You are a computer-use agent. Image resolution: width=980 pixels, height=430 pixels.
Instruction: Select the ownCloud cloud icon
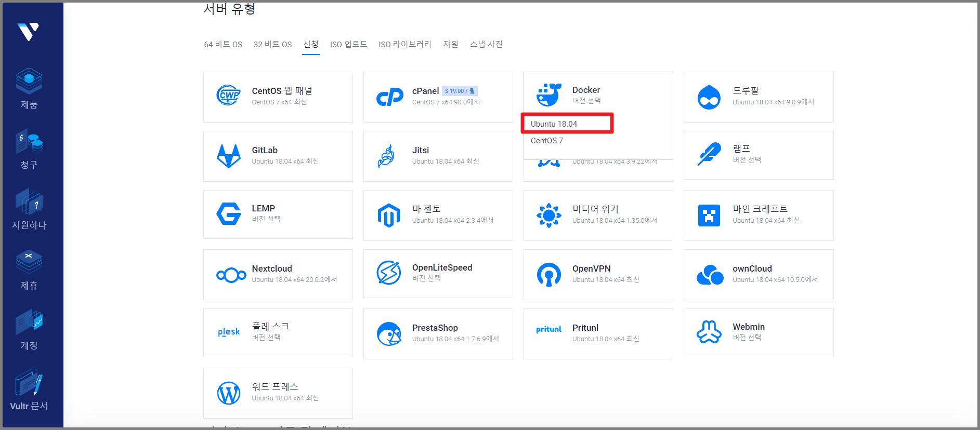(x=710, y=275)
